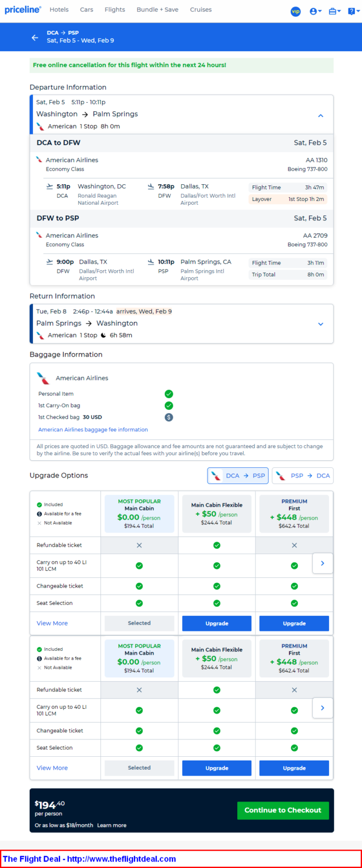Screen dimensions: 362x868
Task: Click Selected under Main Cabin, first table
Action: point(139,623)
